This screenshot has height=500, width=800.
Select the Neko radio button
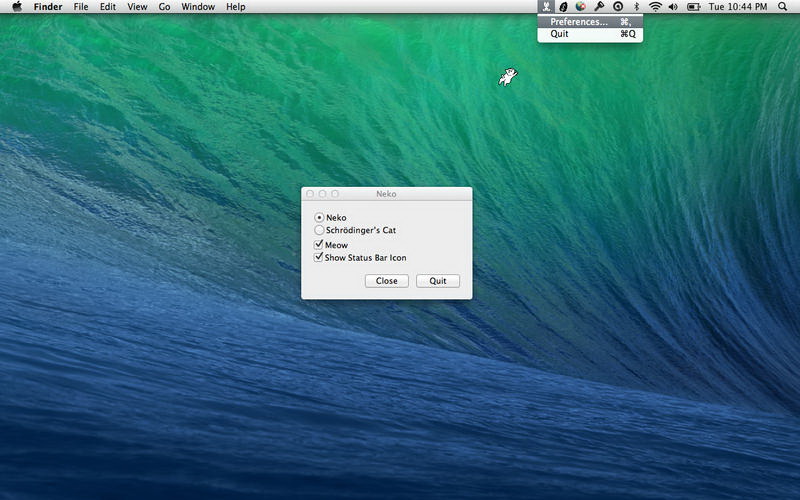[319, 217]
